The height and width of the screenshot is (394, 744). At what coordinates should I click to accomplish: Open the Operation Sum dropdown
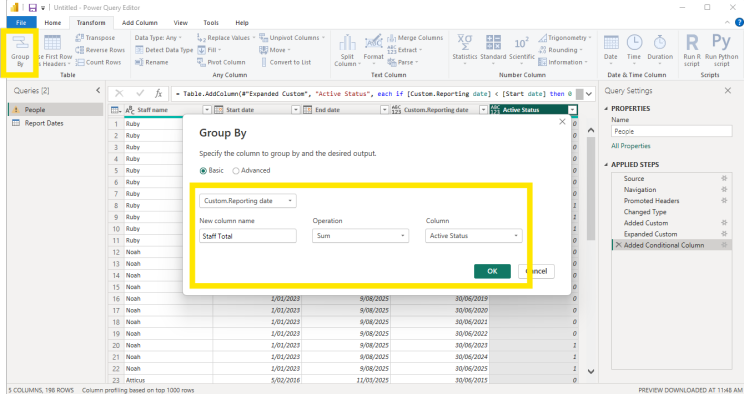(x=360, y=235)
